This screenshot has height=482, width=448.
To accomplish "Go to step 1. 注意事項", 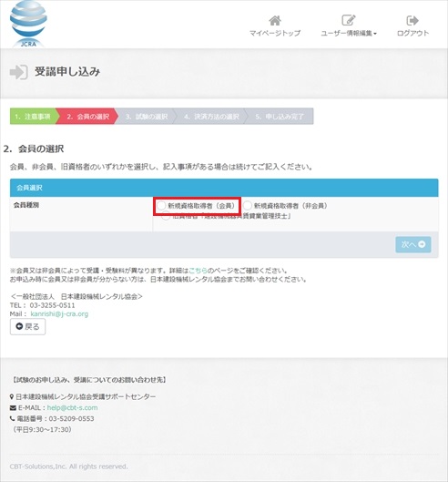I will (33, 117).
